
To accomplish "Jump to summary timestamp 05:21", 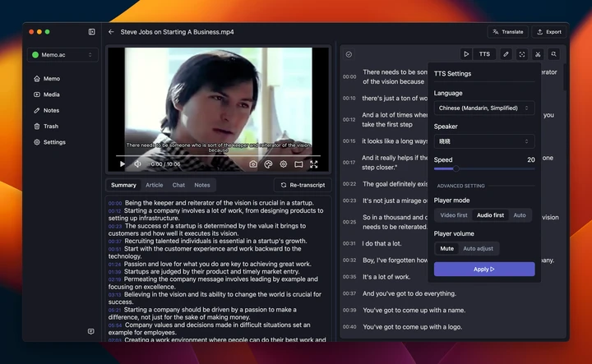I will (x=115, y=310).
